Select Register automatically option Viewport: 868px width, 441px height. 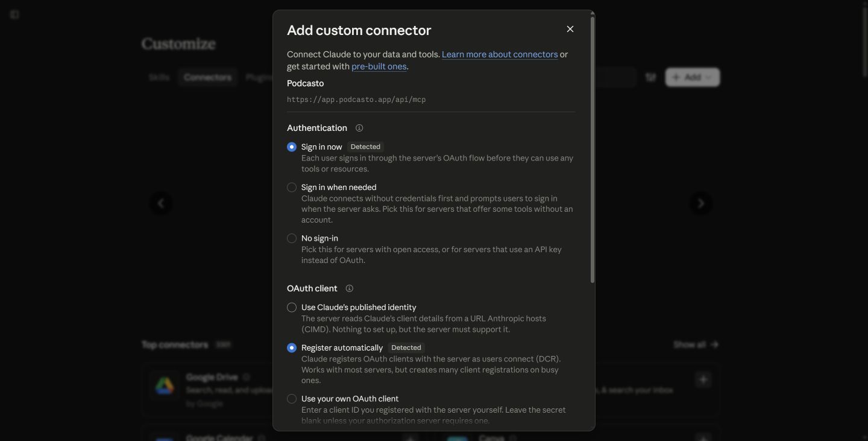click(292, 347)
